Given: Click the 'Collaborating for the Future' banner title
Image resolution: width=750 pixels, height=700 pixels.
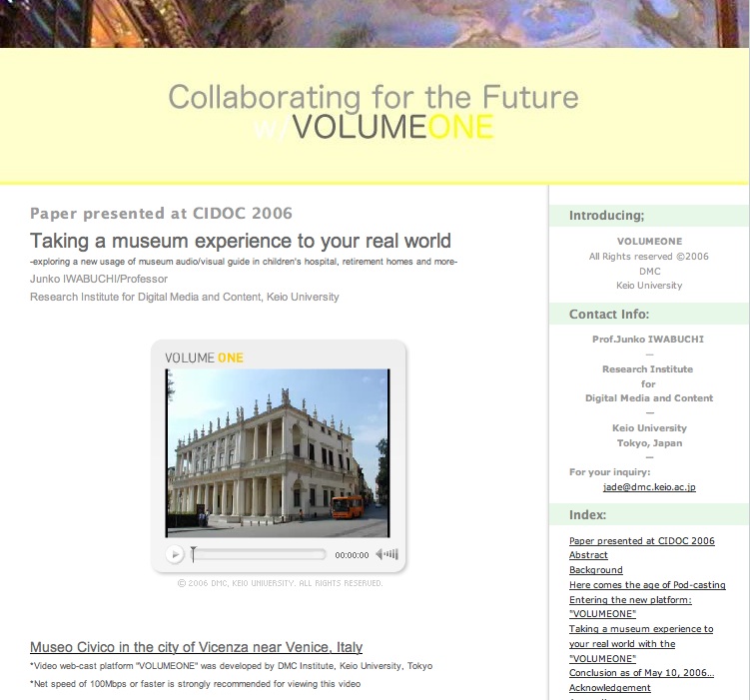Looking at the screenshot, I should 374,97.
